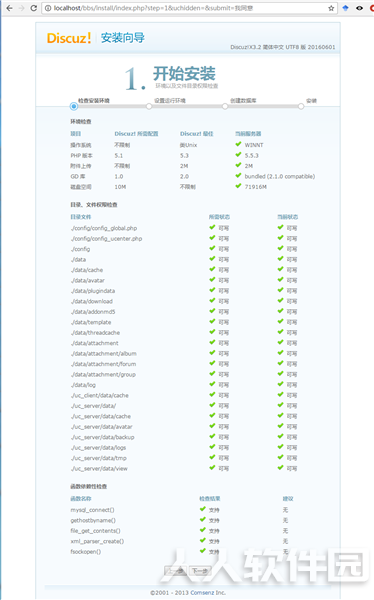The image size is (374, 600).
Task: Click current-status check for ./uc_server/data/view row
Action: (x=281, y=468)
